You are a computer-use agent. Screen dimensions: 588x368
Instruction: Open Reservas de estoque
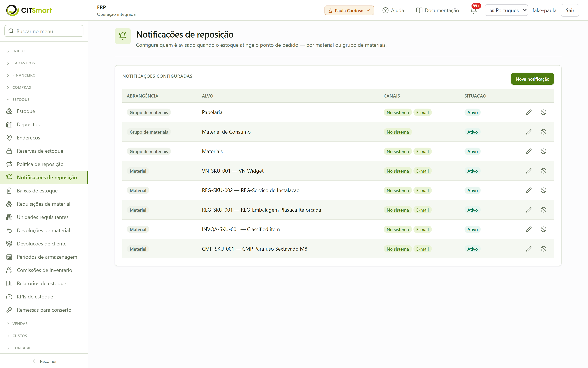tap(44, 151)
